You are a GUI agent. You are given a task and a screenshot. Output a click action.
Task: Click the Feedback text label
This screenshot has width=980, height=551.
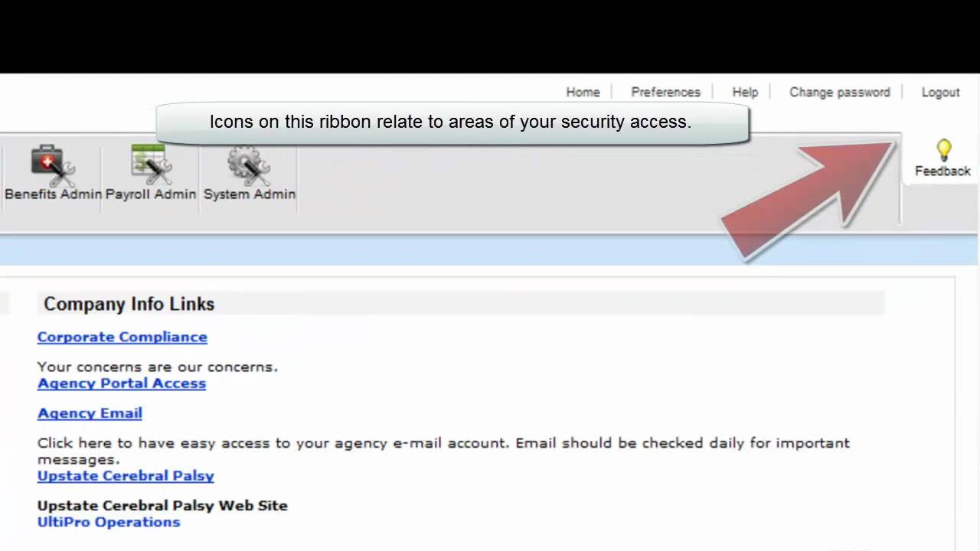[x=942, y=171]
